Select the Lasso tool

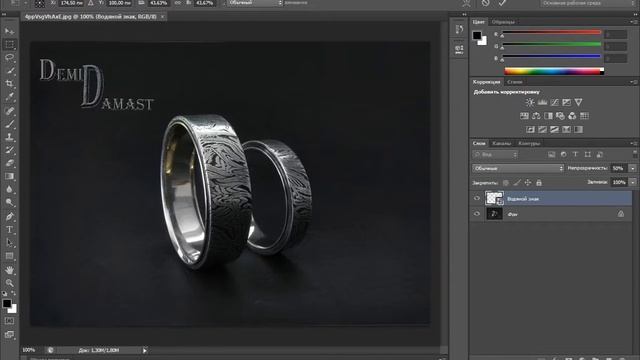pyautogui.click(x=9, y=57)
